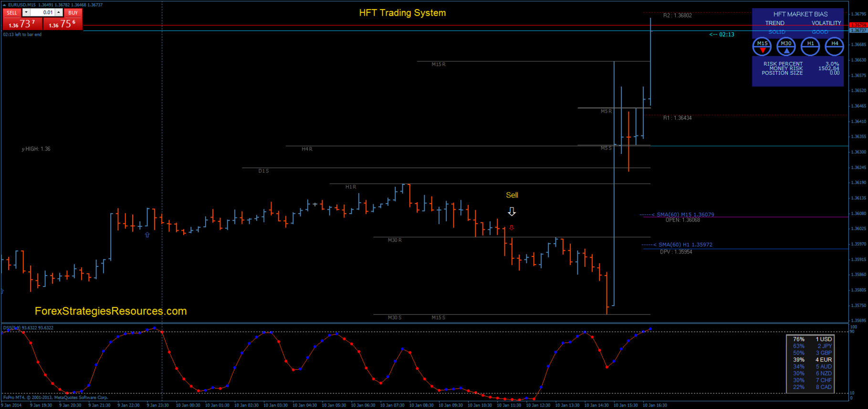Click the 9 Jan 23:30 time axis label
The width and height of the screenshot is (868, 409).
pos(157,405)
